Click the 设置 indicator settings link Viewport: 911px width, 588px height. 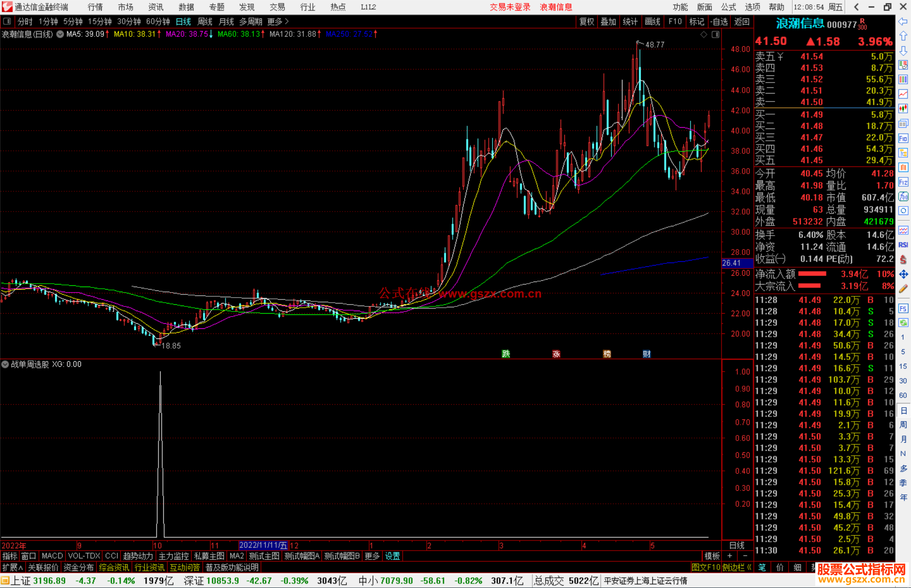click(392, 556)
